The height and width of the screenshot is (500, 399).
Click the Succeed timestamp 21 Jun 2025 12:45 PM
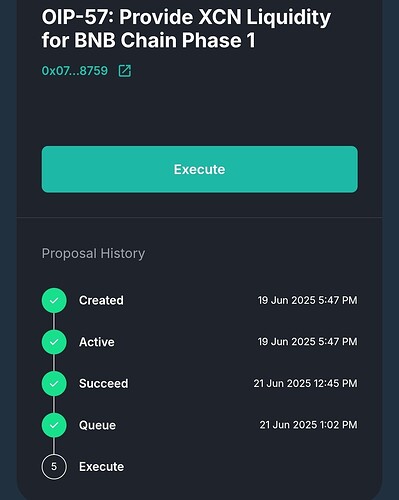click(305, 383)
